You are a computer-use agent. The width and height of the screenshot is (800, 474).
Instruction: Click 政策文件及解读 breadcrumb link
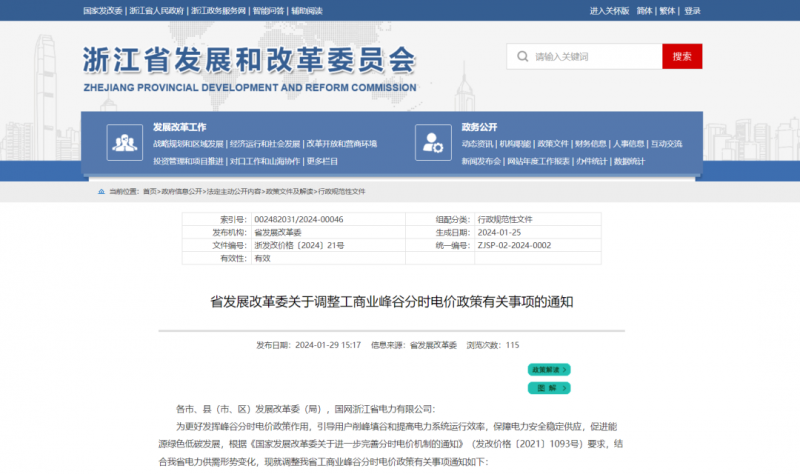(290, 191)
